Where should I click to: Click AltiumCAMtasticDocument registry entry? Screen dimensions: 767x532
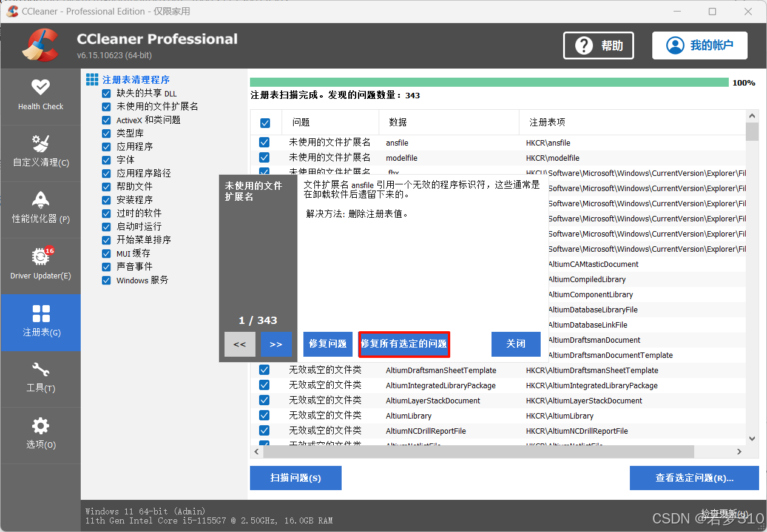pos(593,264)
